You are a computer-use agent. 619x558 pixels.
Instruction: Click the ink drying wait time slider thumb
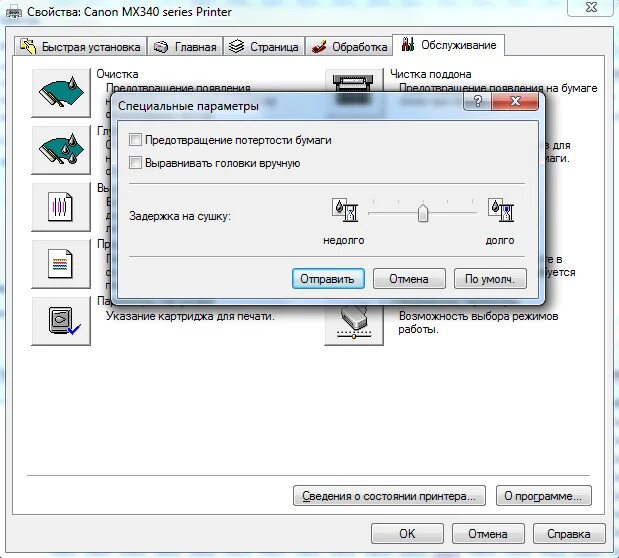423,213
